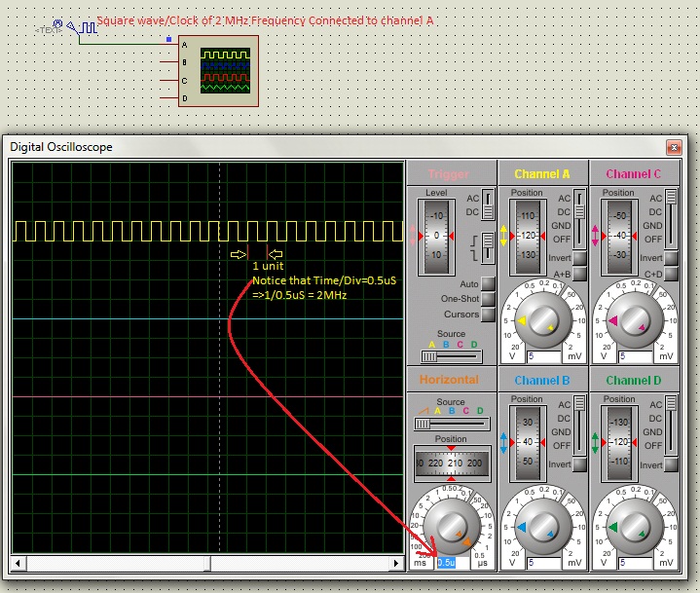Screen dimensions: 700x593
Task: Click the Channel D volts/div knob
Action: pos(634,527)
